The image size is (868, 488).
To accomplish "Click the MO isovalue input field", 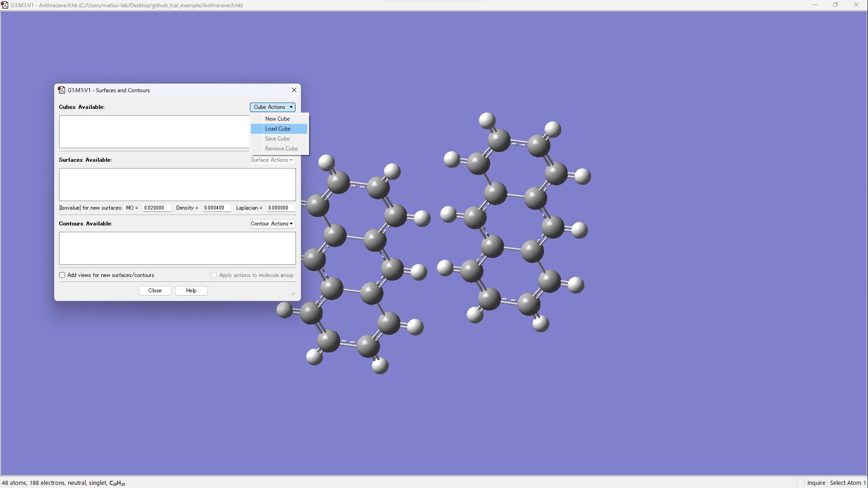I will click(x=156, y=208).
